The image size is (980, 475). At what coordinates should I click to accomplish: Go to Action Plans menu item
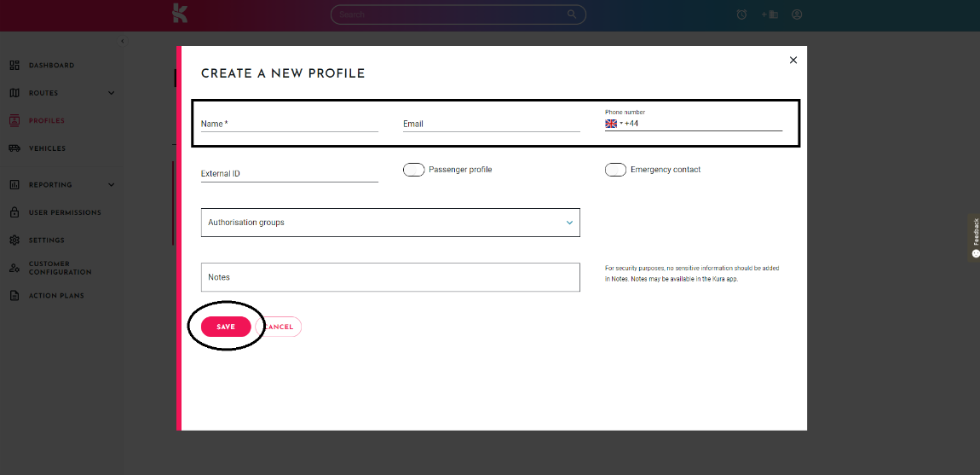coord(56,295)
